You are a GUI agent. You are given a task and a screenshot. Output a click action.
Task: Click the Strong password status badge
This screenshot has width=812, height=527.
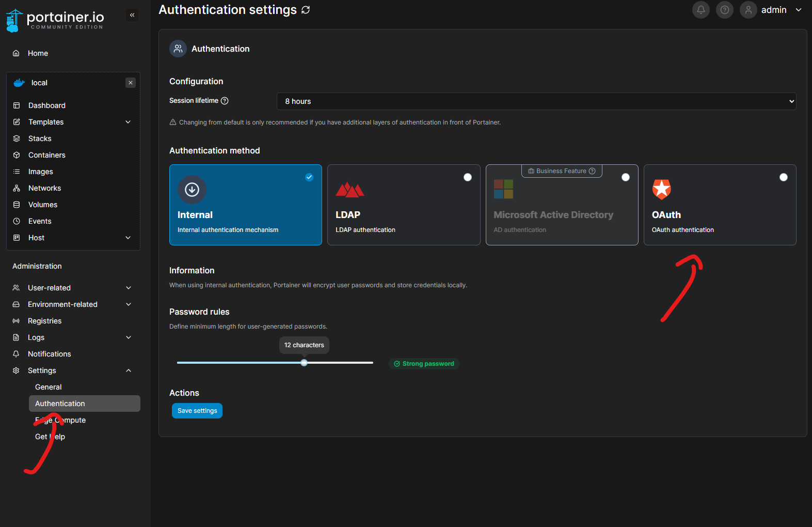click(424, 364)
